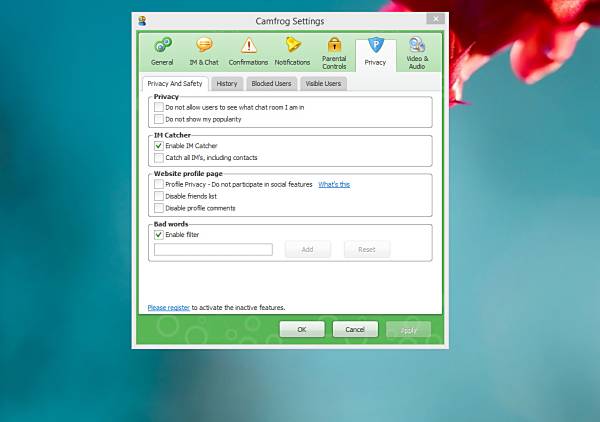
Task: Open the Visible Users tab
Action: pos(323,83)
